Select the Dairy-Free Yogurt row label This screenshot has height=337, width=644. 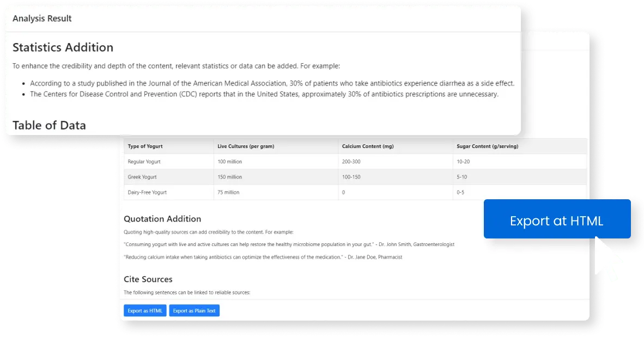[x=147, y=192]
